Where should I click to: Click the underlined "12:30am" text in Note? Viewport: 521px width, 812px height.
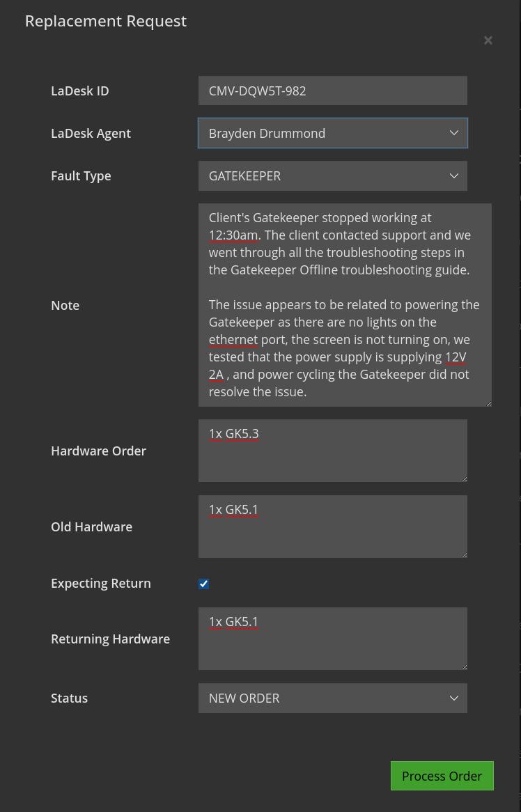click(x=233, y=235)
